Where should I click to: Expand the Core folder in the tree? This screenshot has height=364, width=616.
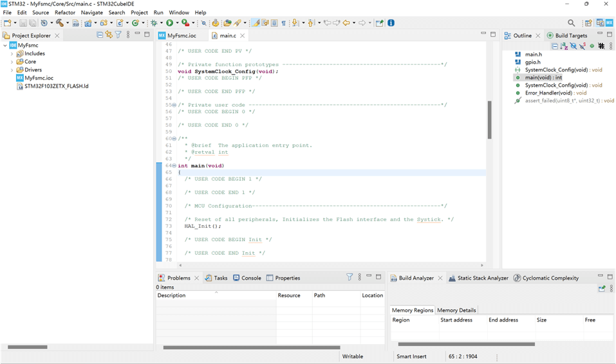coord(12,62)
